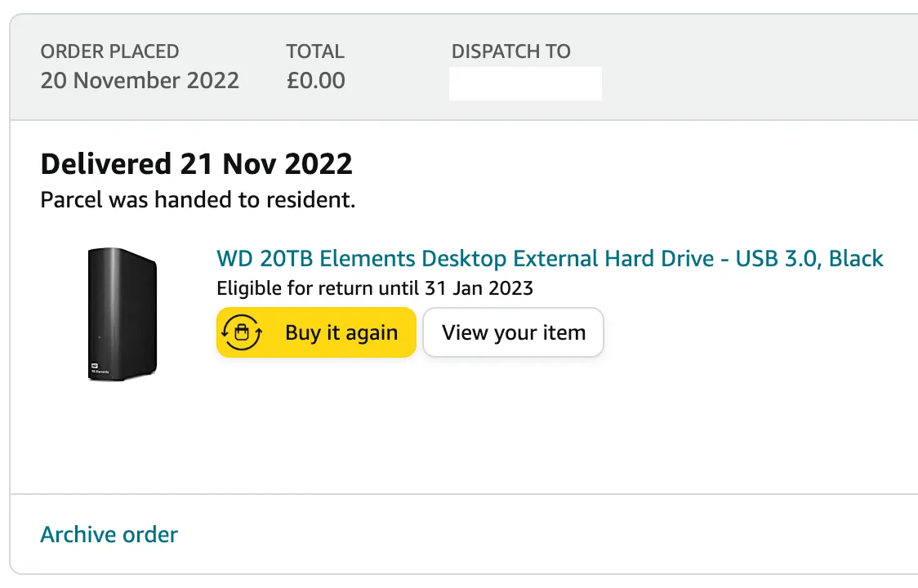918x588 pixels.
Task: Click the circular reorder icon in Buy it again
Action: click(x=242, y=332)
